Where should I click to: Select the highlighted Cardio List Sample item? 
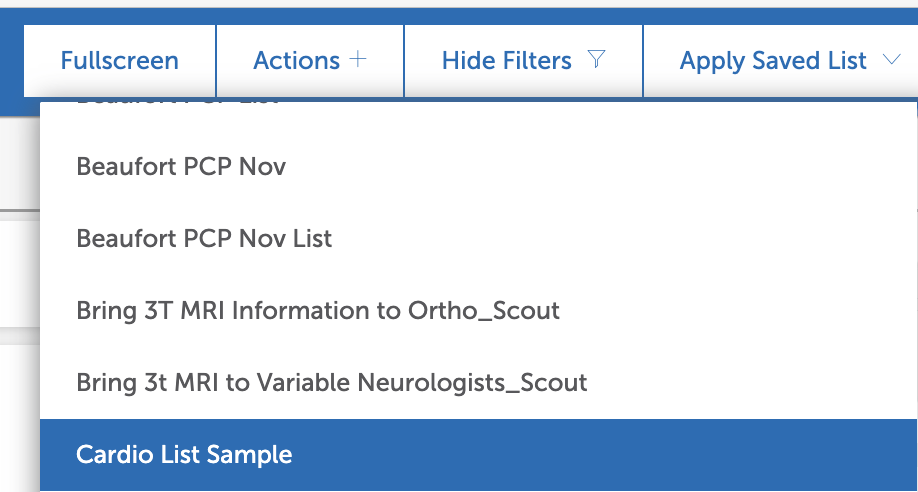pos(184,454)
